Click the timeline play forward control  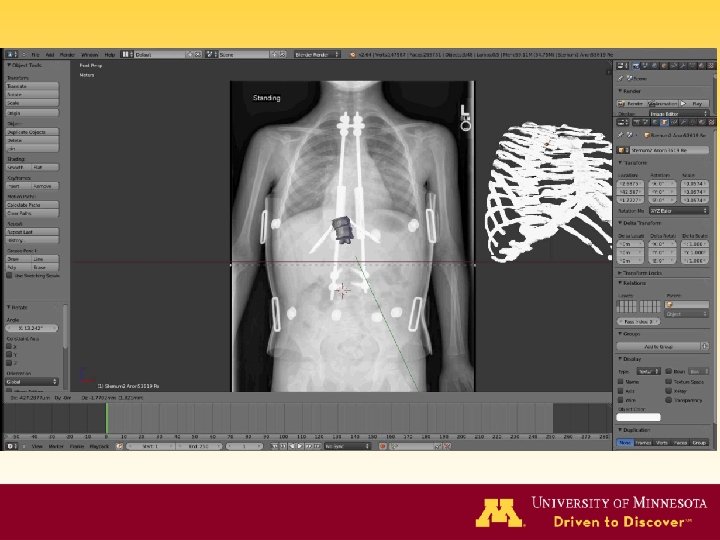300,446
